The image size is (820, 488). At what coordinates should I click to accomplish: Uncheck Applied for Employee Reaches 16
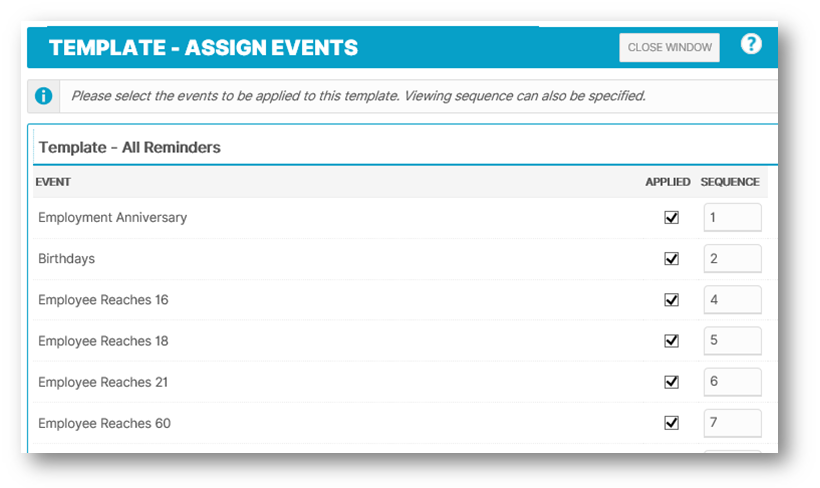[671, 300]
